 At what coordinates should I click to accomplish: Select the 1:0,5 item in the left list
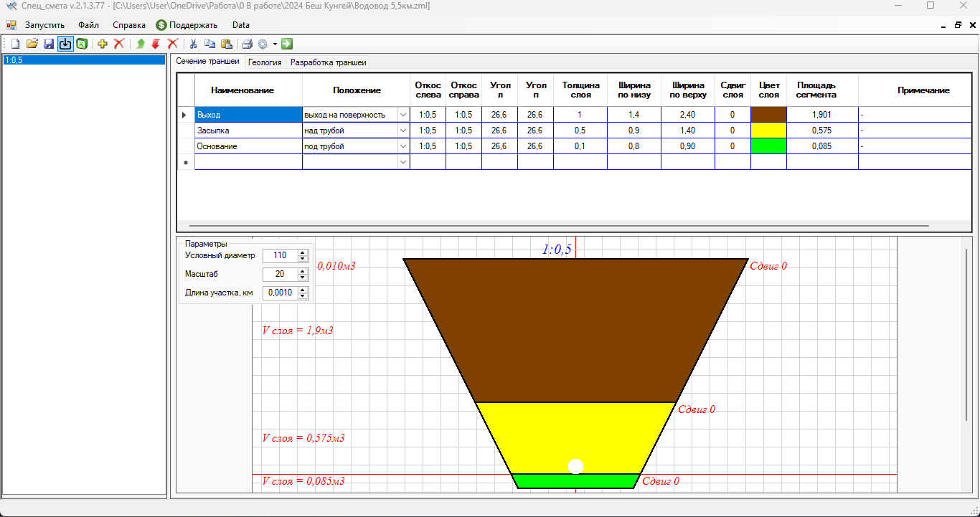pos(84,60)
